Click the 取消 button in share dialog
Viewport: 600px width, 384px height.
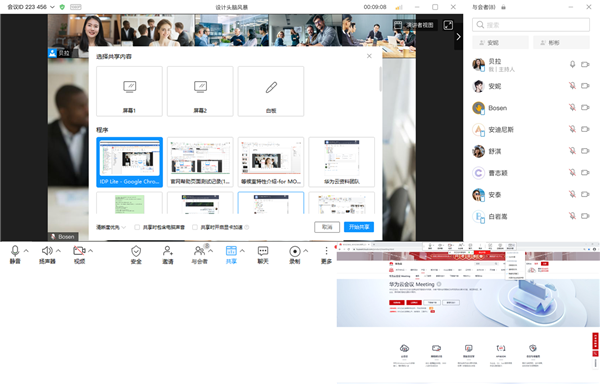pyautogui.click(x=327, y=227)
